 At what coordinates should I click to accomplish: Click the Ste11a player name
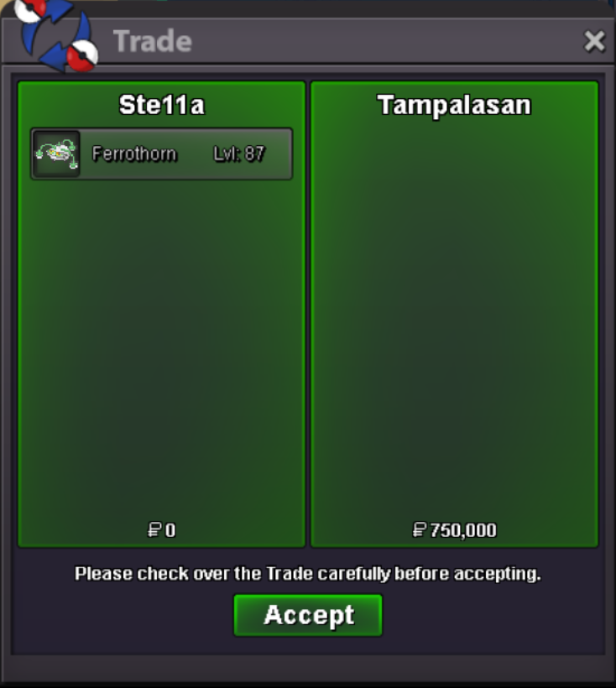pos(161,106)
